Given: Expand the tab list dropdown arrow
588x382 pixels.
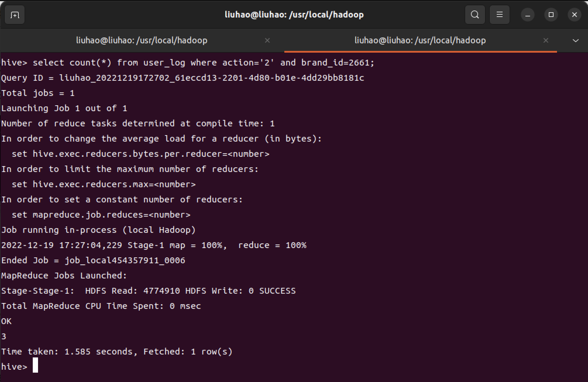Looking at the screenshot, I should click(576, 41).
